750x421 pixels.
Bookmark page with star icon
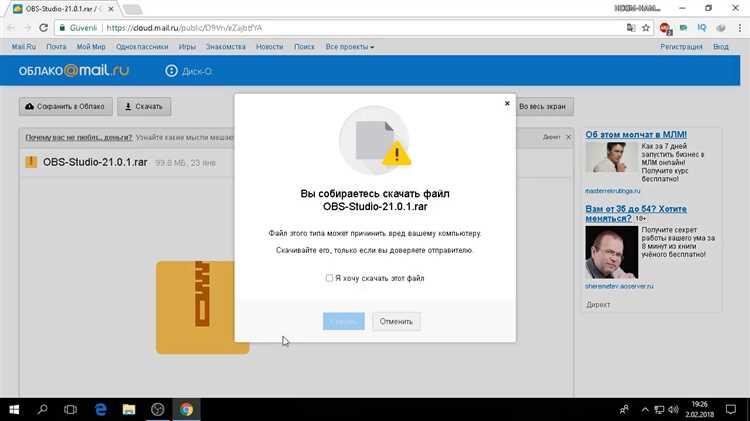[646, 28]
